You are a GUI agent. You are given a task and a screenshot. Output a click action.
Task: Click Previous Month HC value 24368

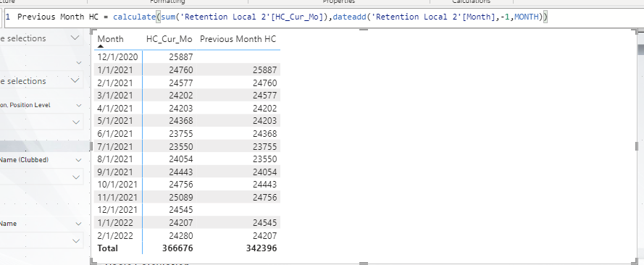click(265, 134)
